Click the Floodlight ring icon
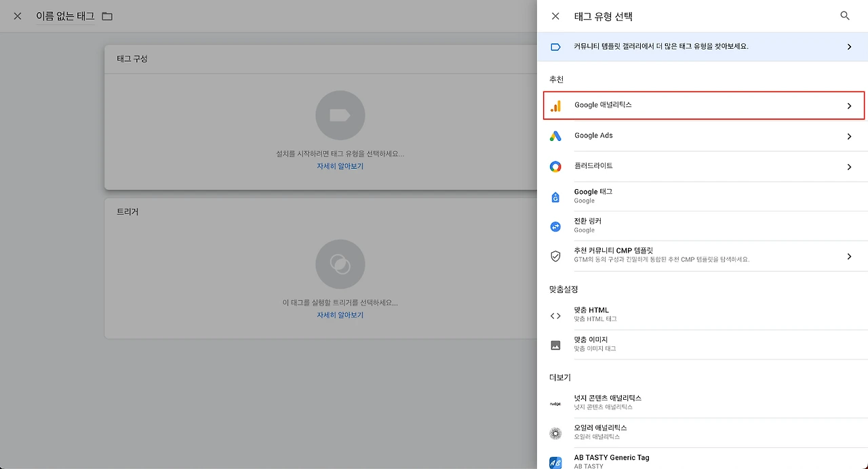 pyautogui.click(x=555, y=167)
